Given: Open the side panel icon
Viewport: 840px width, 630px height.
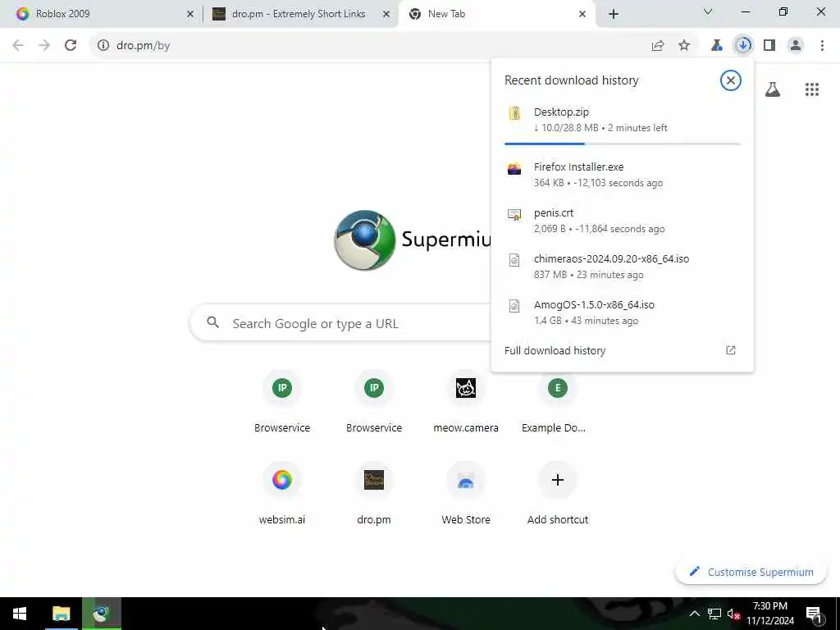Looking at the screenshot, I should [x=769, y=46].
